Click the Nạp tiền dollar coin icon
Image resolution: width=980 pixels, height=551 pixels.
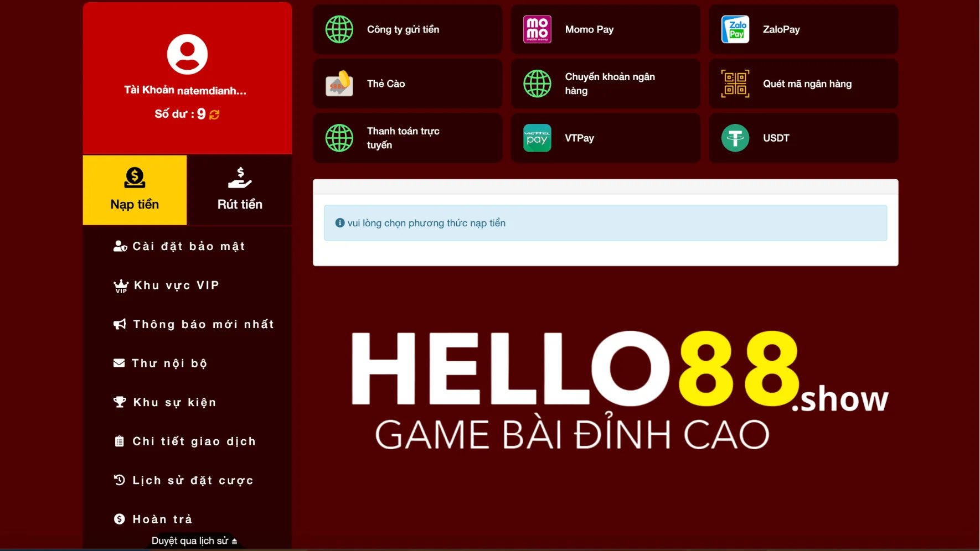(135, 178)
